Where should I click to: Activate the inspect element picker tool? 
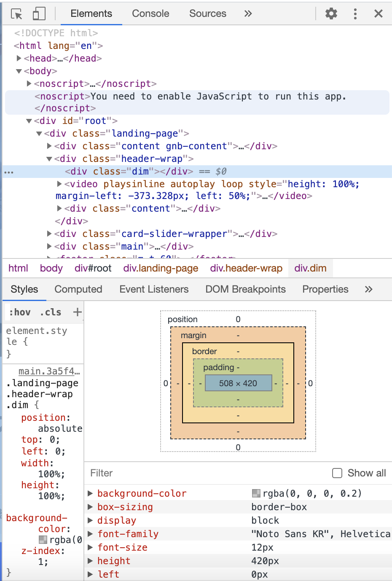click(x=16, y=14)
